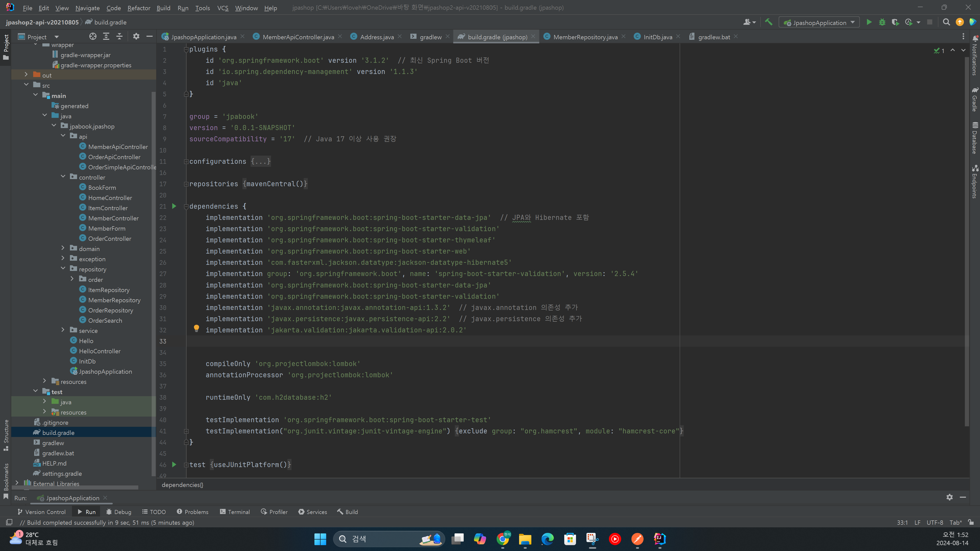Open the Navigate menu
980x551 pixels.
pyautogui.click(x=88, y=8)
